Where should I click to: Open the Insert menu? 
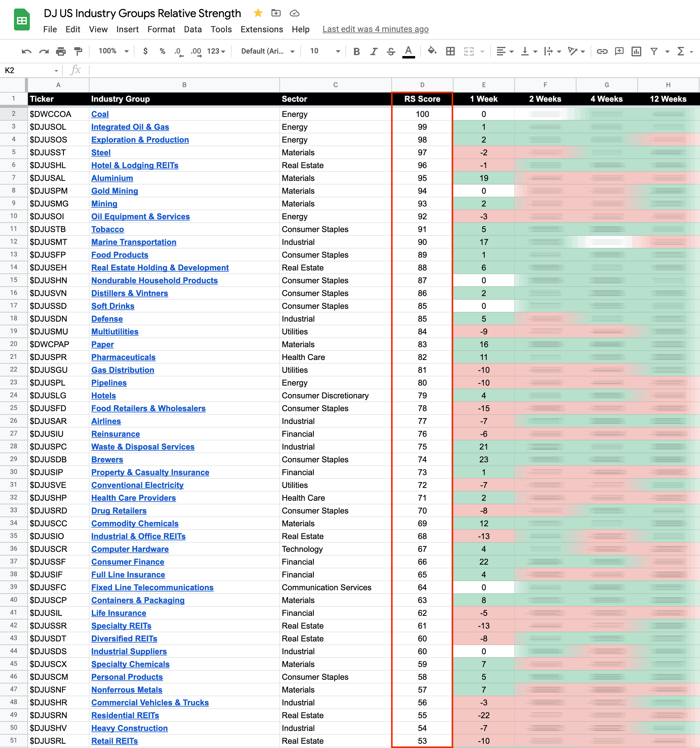(x=128, y=29)
